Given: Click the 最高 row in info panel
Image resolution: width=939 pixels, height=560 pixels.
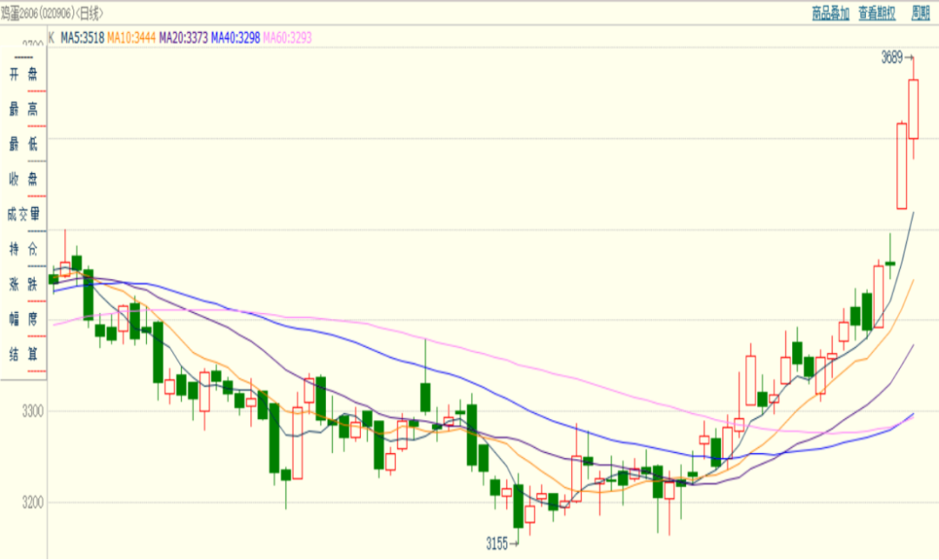Looking at the screenshot, I should point(23,109).
